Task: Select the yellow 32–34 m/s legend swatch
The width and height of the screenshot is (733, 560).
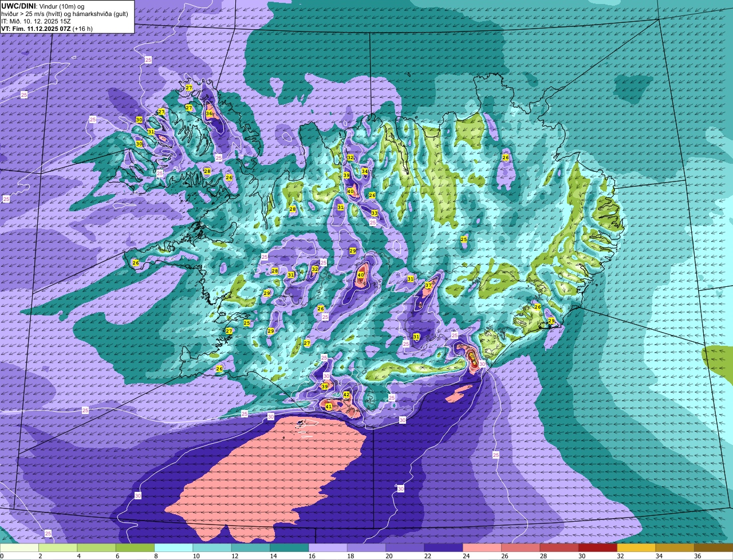Action: tap(636, 548)
